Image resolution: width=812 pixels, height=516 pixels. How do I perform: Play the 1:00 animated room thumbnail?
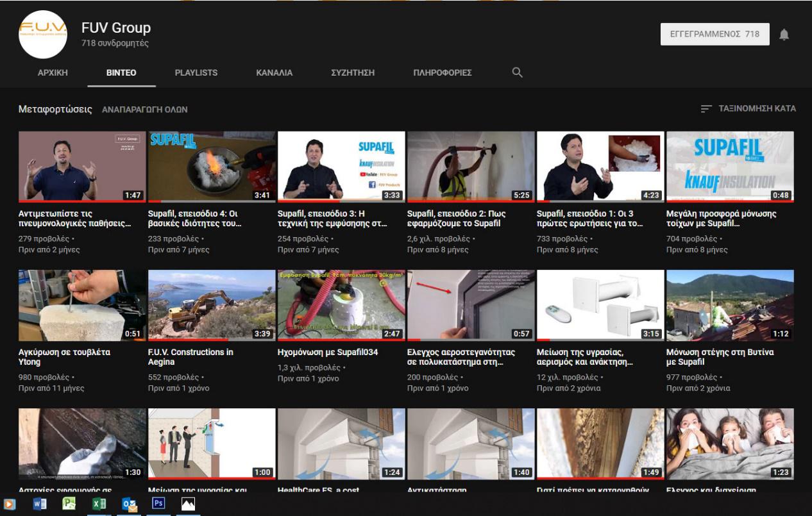coord(212,444)
